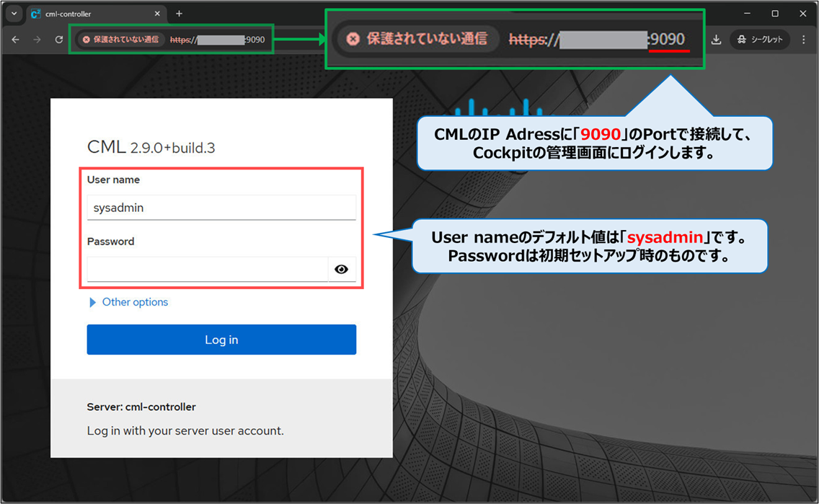
Task: Close the cml-controller tab
Action: [157, 14]
